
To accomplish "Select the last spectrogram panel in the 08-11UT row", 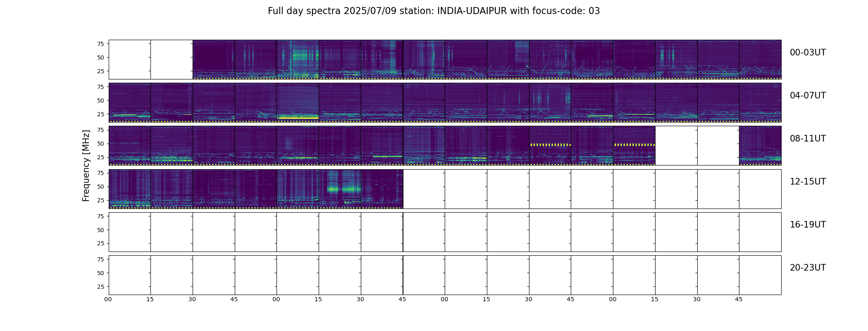I will tap(760, 146).
